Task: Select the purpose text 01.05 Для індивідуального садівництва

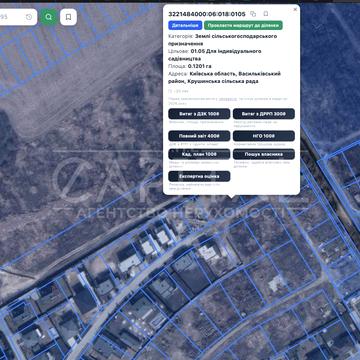Action: click(x=215, y=55)
